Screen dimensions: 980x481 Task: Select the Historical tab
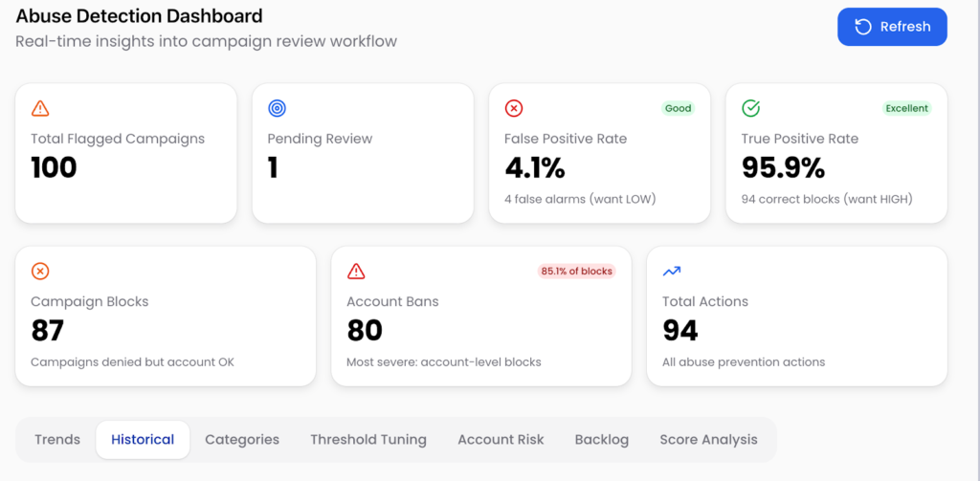[x=143, y=440]
